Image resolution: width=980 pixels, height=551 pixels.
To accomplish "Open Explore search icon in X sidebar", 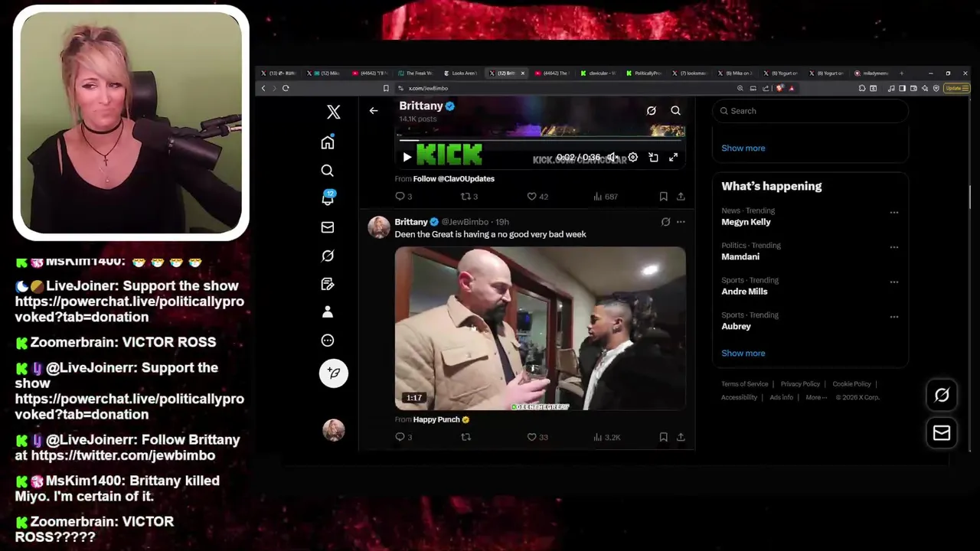I will [328, 171].
